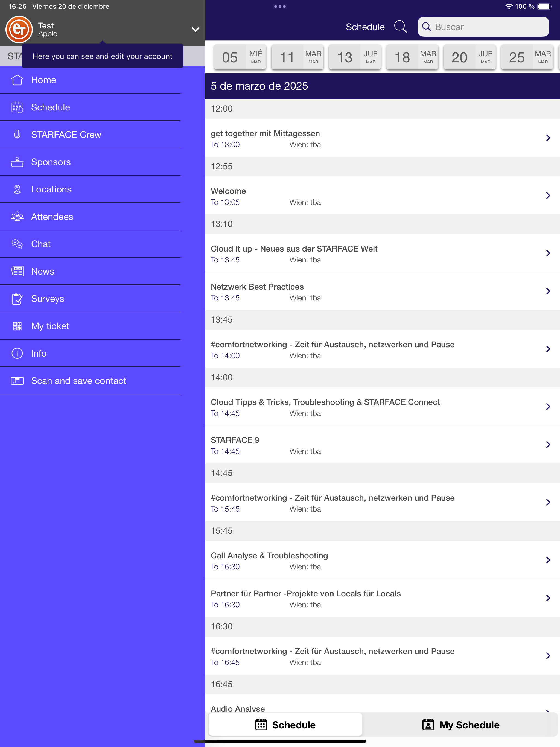
Task: Open Chat menu entry
Action: pyautogui.click(x=90, y=244)
